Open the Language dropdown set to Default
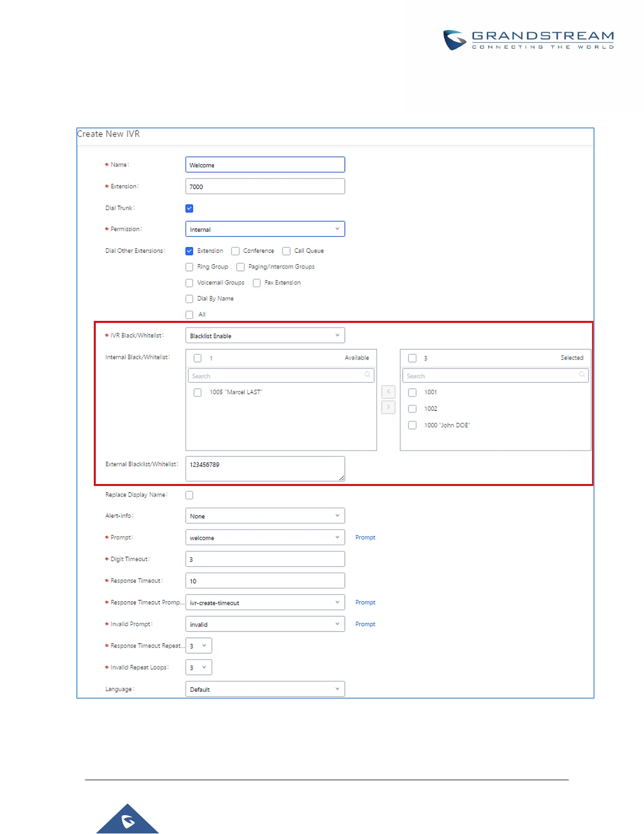This screenshot has height=834, width=644. (x=265, y=689)
